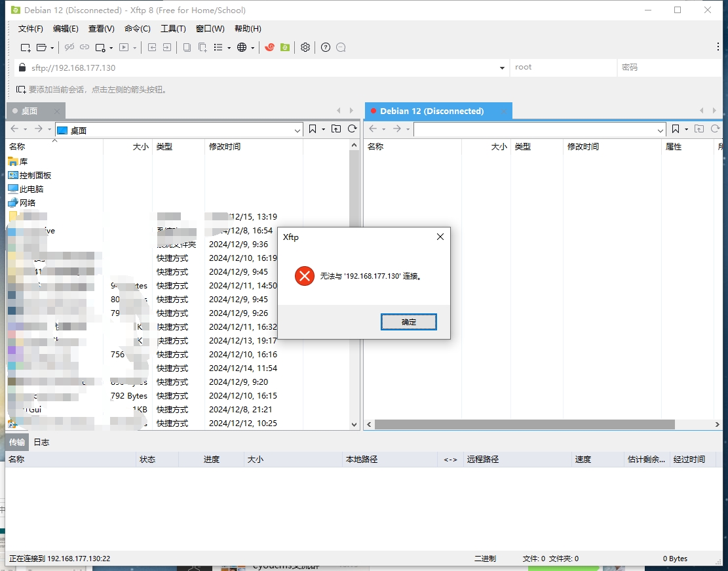Click the 密码 password field
The height and width of the screenshot is (571, 728).
(x=668, y=68)
